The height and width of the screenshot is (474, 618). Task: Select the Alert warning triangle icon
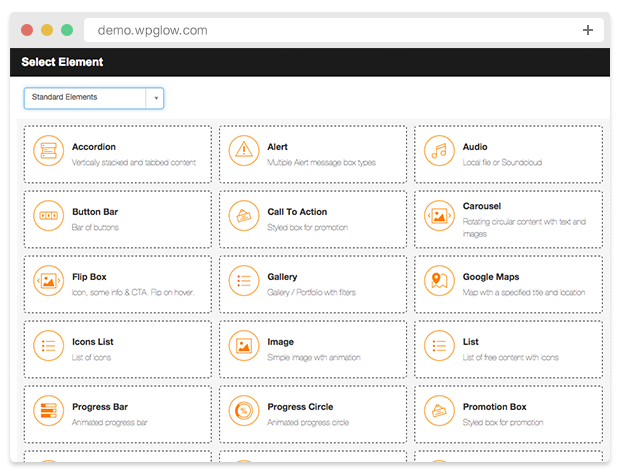[242, 152]
